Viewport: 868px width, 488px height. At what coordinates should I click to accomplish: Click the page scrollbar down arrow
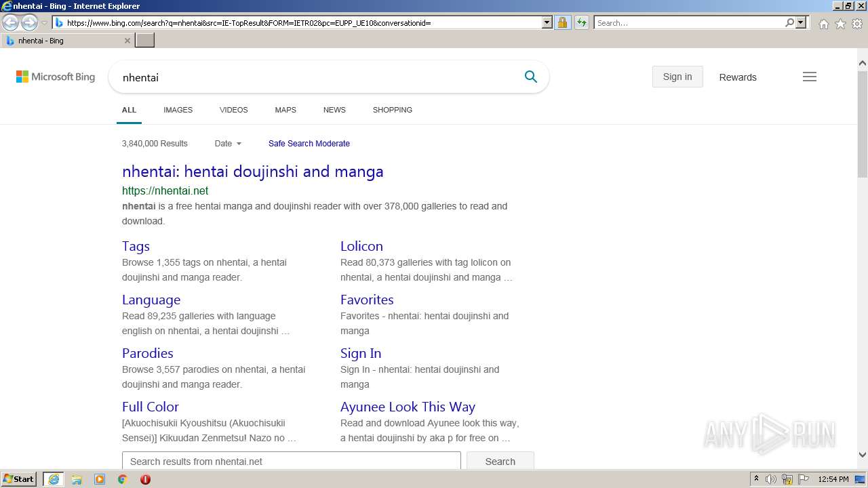coord(863,455)
